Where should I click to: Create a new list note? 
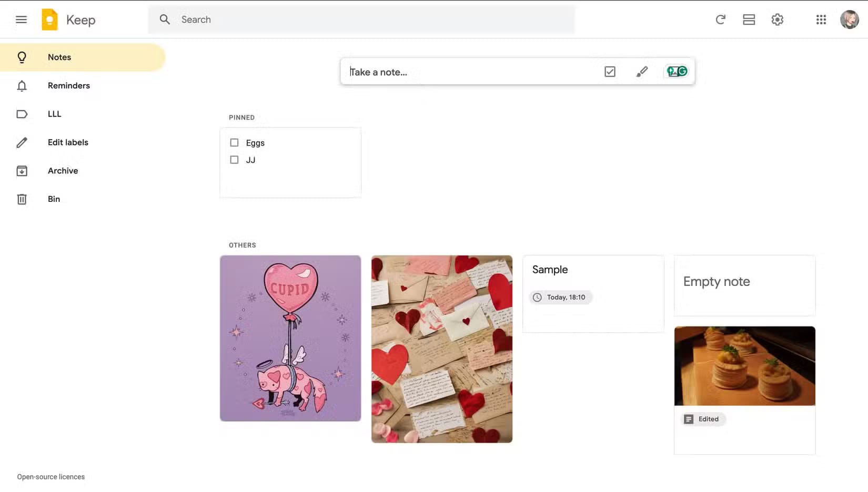[610, 71]
